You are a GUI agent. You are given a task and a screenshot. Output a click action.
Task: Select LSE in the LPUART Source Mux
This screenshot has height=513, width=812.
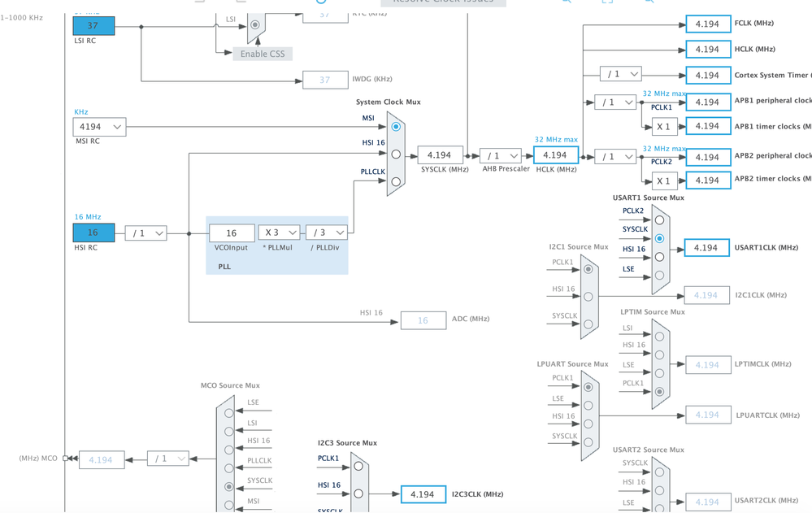coord(588,406)
